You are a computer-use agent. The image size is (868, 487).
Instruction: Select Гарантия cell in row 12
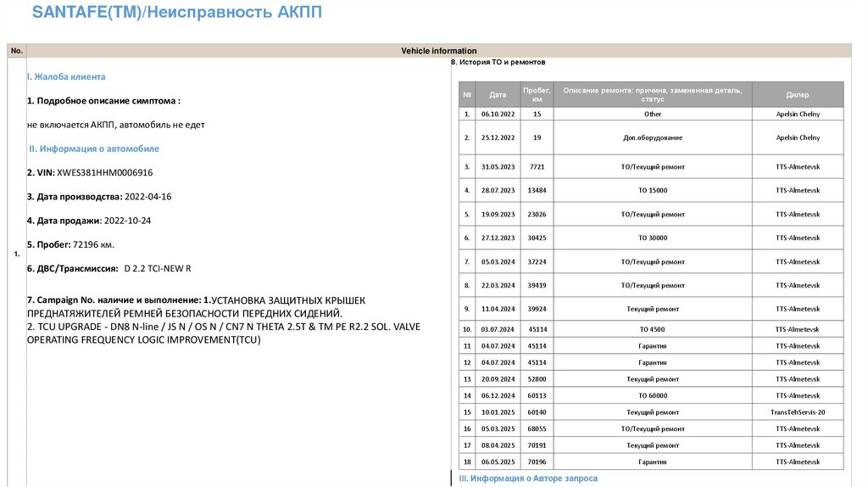tap(653, 363)
